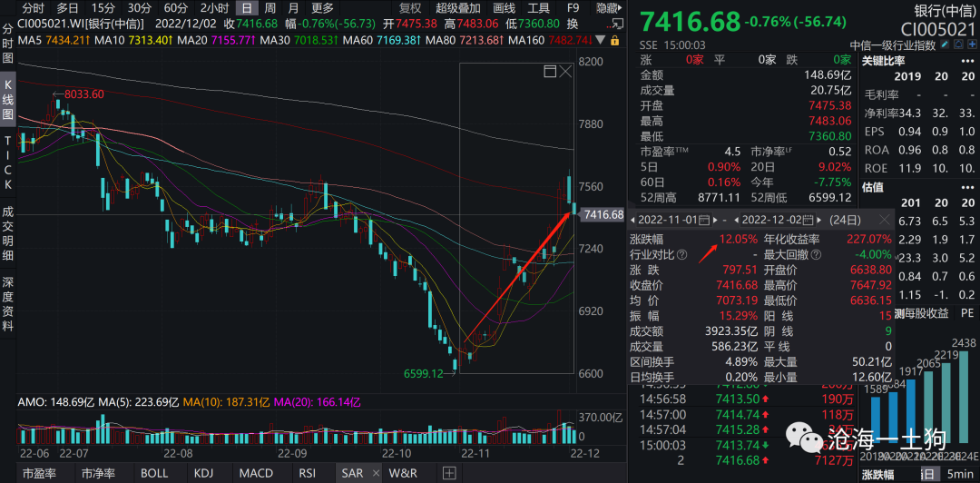Maximize the interval selection box on chart
Image resolution: width=980 pixels, height=483 pixels.
549,71
